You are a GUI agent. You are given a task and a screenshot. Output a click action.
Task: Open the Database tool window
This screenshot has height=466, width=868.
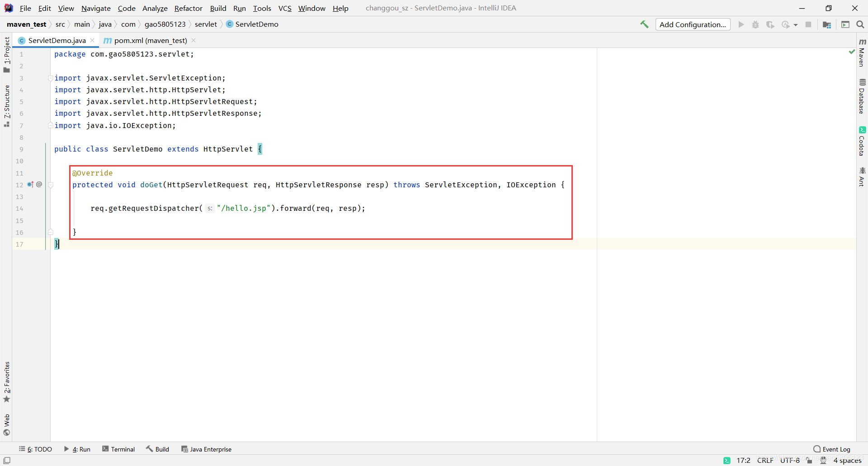[x=862, y=96]
